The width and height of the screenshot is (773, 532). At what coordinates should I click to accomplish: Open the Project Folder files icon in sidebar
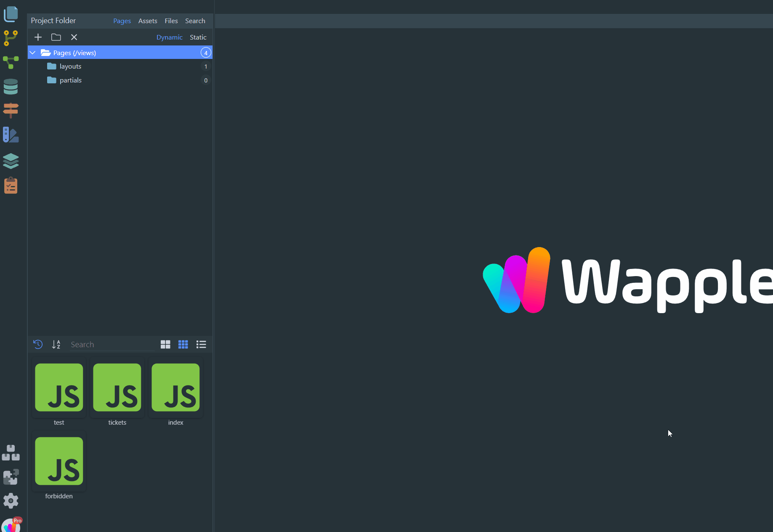point(11,14)
